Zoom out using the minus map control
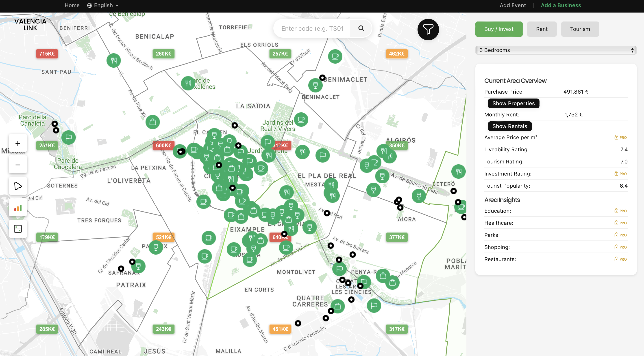The image size is (644, 356). coord(18,165)
